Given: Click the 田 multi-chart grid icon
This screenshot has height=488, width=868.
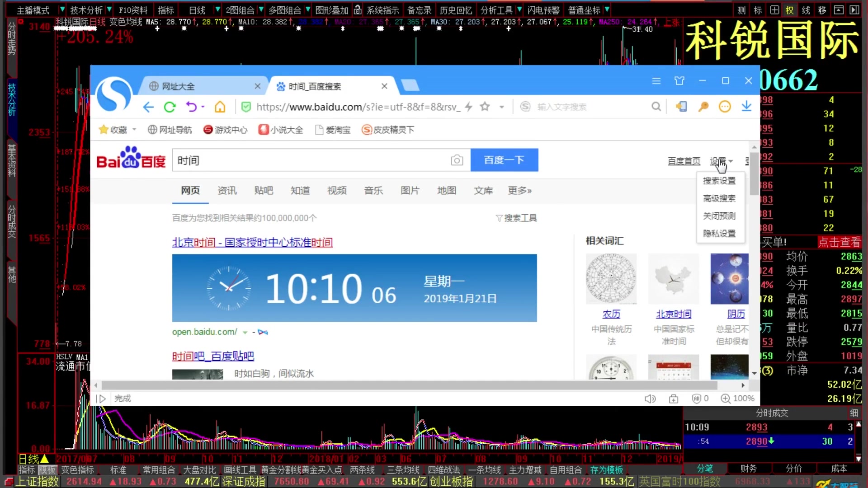Looking at the screenshot, I should point(774,9).
